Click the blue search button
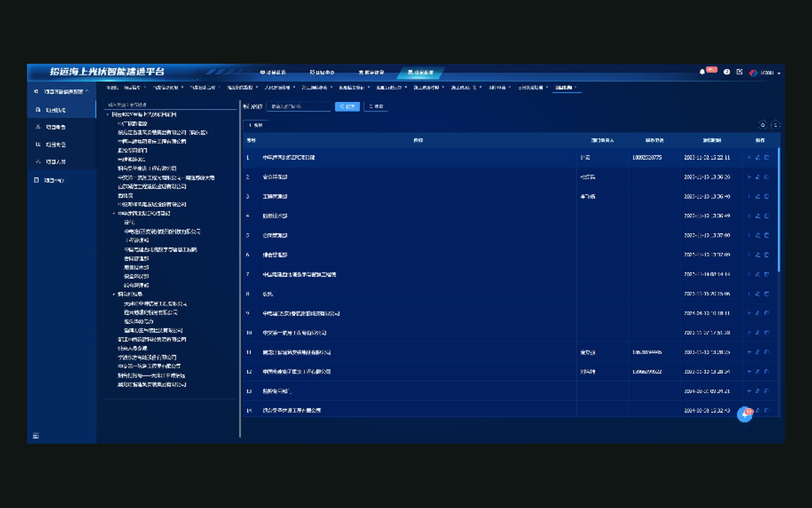This screenshot has height=508, width=812. [x=347, y=107]
